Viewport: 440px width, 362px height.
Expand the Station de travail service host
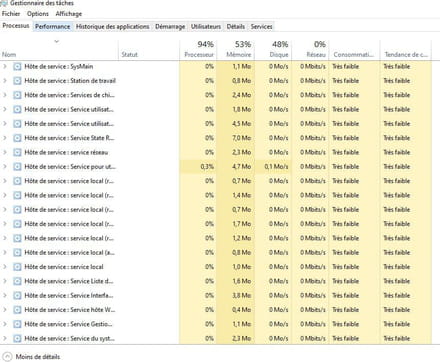5,81
